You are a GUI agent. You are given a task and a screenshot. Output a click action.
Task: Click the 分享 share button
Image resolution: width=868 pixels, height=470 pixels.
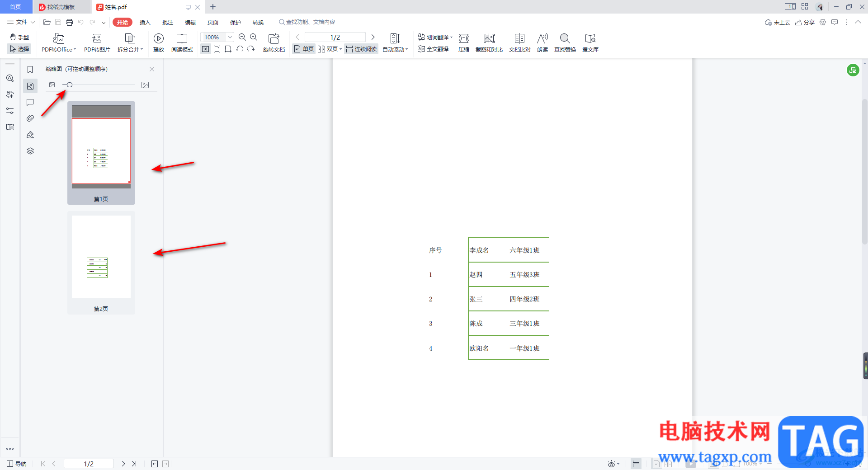[805, 22]
